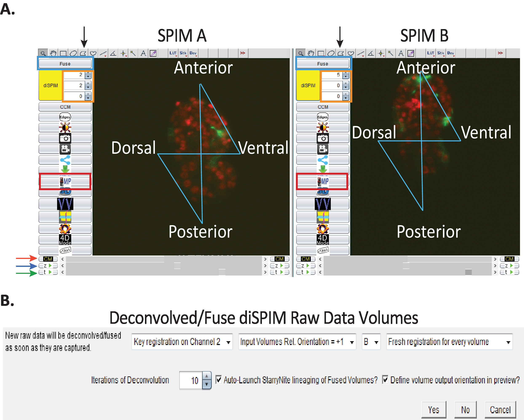Select the polygon tool in SPIM A toolbar
Image resolution: width=524 pixels, height=420 pixels.
coord(83,53)
